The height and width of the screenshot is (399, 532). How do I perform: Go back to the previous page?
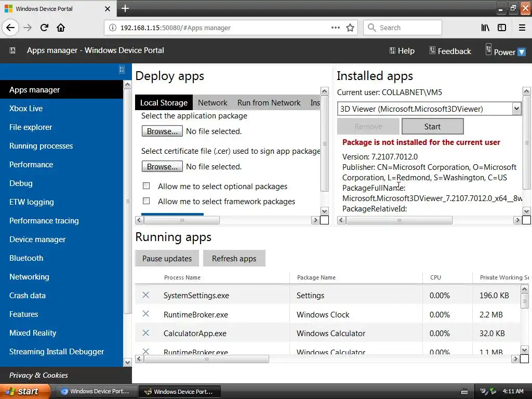pyautogui.click(x=10, y=28)
